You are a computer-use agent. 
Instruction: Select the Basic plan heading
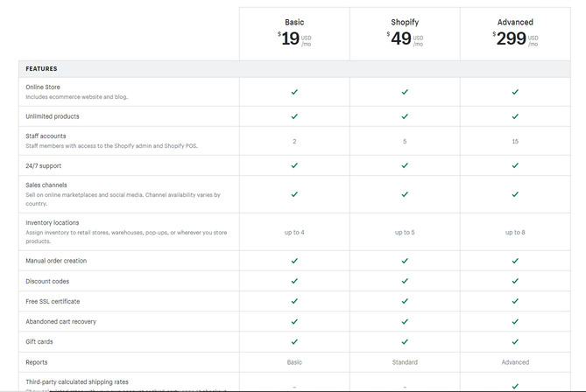[x=294, y=23]
